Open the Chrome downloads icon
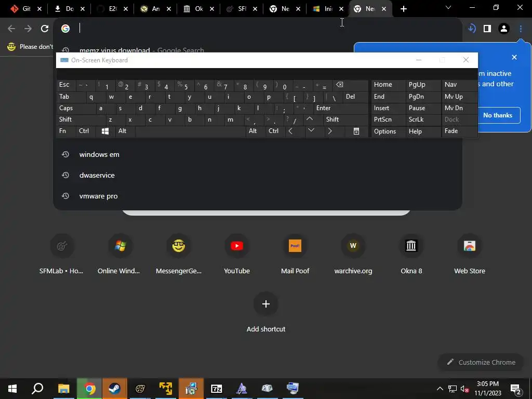The width and height of the screenshot is (532, 399). point(472,29)
